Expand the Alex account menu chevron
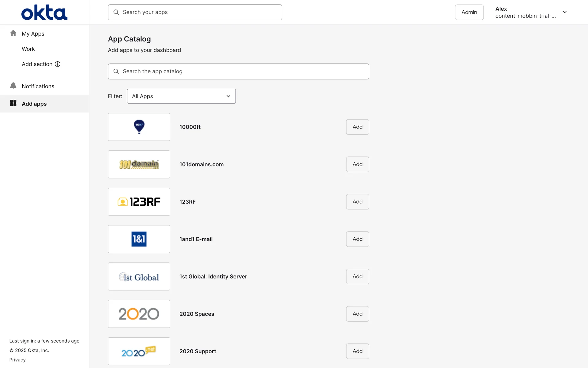The image size is (588, 368). (564, 12)
